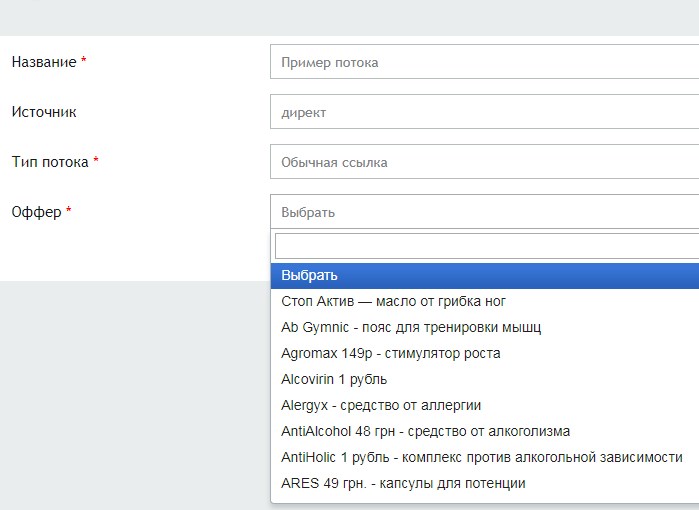Select ARES 49 грн. - капсулы для потенции
699x510 pixels.
click(x=403, y=483)
